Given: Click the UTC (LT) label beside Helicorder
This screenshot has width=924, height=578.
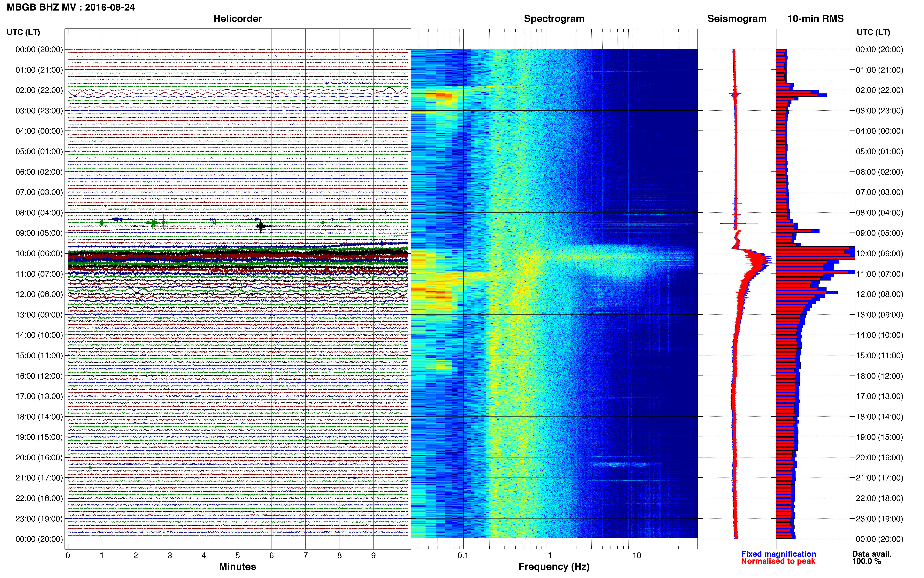Looking at the screenshot, I should pos(23,32).
